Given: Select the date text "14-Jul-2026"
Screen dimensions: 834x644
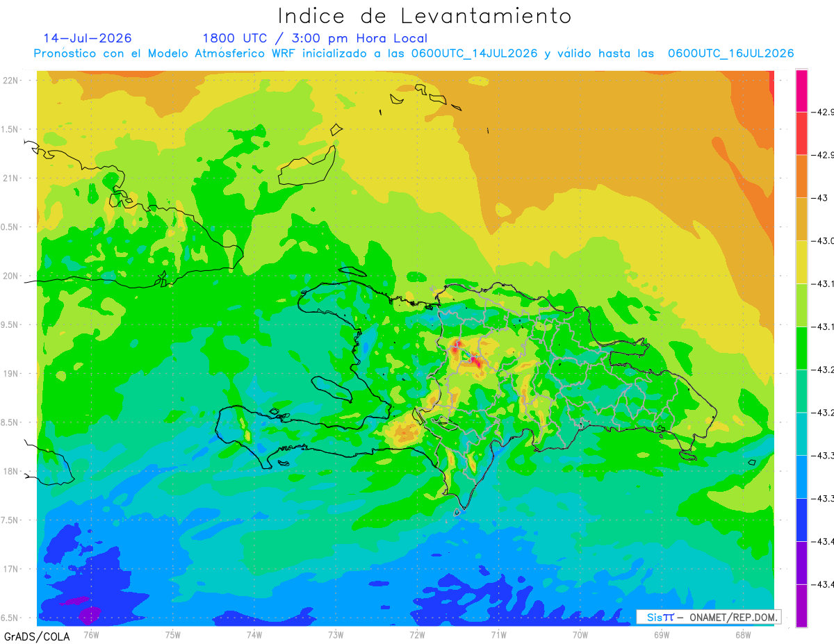Looking at the screenshot, I should 87,38.
